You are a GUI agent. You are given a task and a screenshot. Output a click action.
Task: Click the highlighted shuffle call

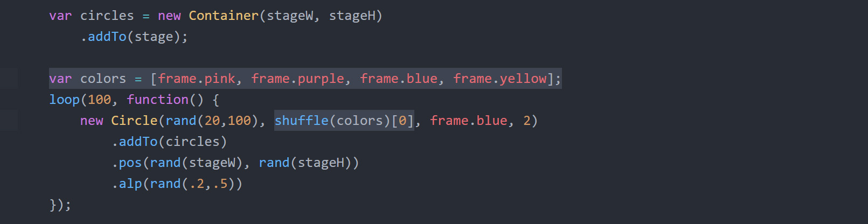coord(344,121)
